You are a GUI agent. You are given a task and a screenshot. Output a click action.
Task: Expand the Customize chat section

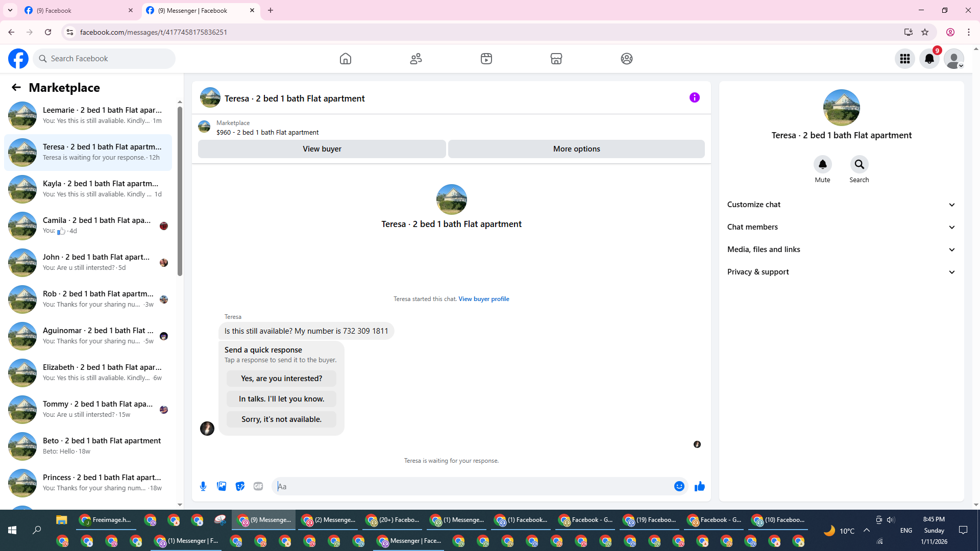841,205
